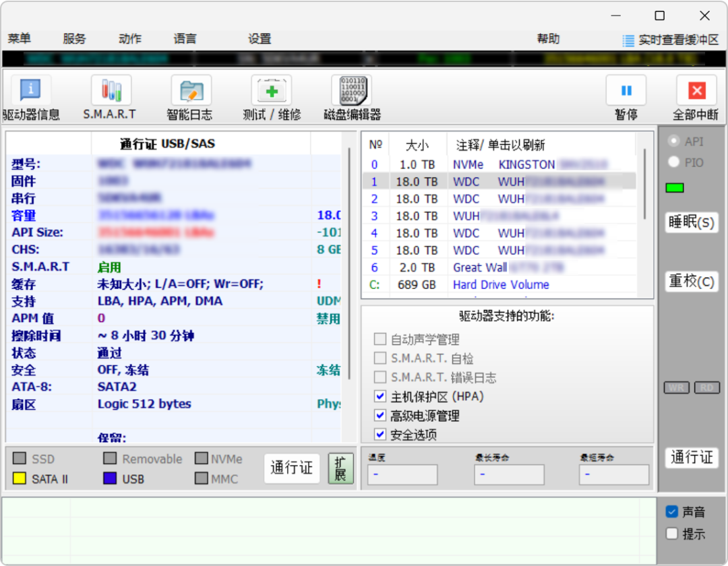Click the RD indicator

(706, 388)
